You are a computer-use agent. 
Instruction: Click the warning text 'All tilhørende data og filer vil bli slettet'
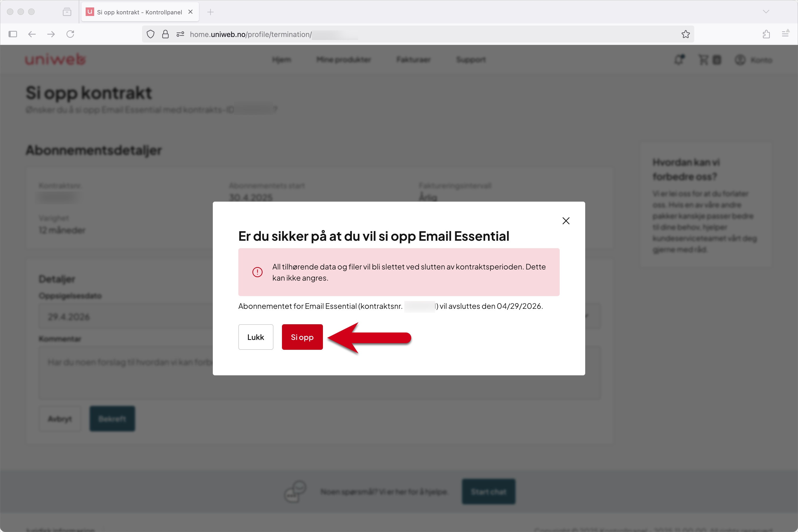click(346, 267)
